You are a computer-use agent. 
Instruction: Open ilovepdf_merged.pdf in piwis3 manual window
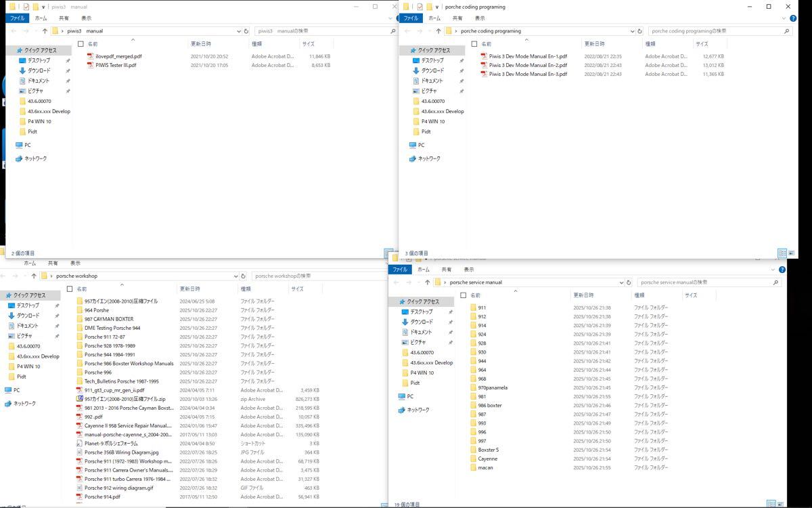pos(118,56)
